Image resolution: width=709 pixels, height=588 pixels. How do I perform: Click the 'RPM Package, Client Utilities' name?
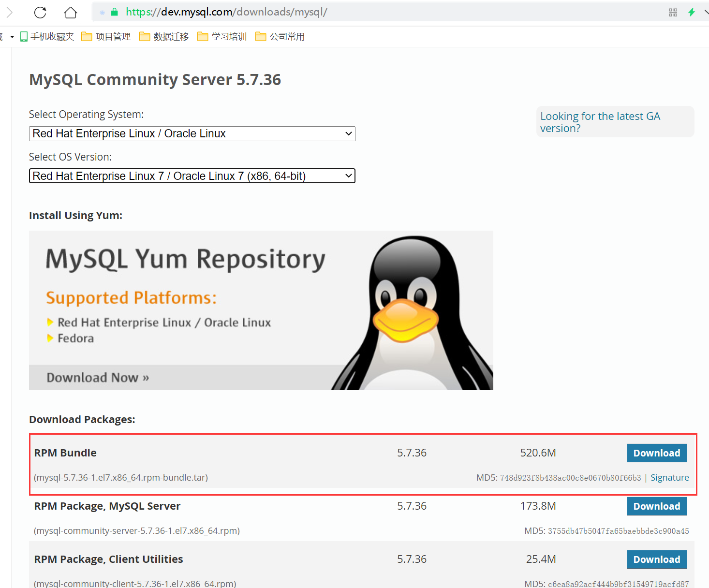[x=108, y=559]
